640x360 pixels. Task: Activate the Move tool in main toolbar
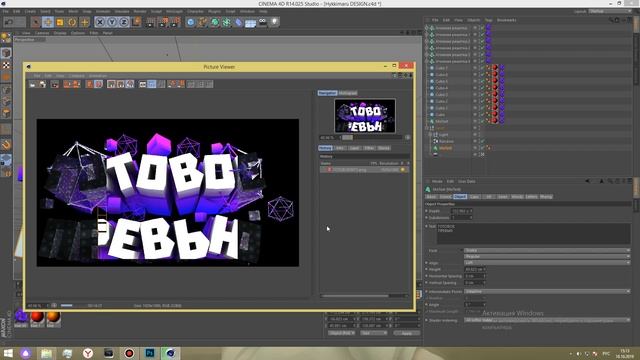[48, 22]
